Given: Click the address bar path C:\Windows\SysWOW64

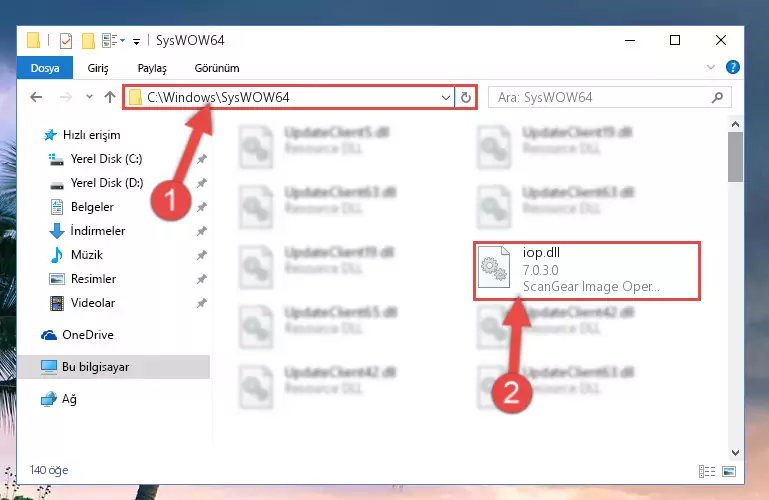Looking at the screenshot, I should click(218, 97).
